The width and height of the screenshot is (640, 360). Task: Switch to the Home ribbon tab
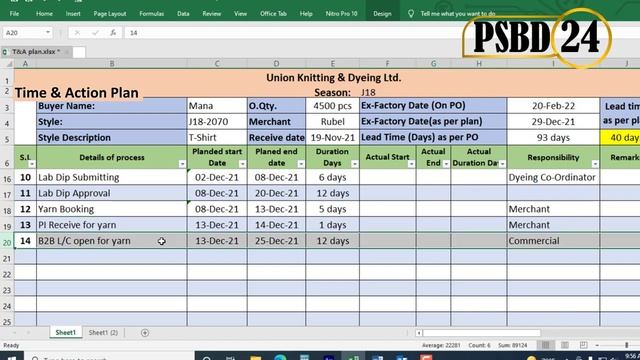click(x=44, y=13)
